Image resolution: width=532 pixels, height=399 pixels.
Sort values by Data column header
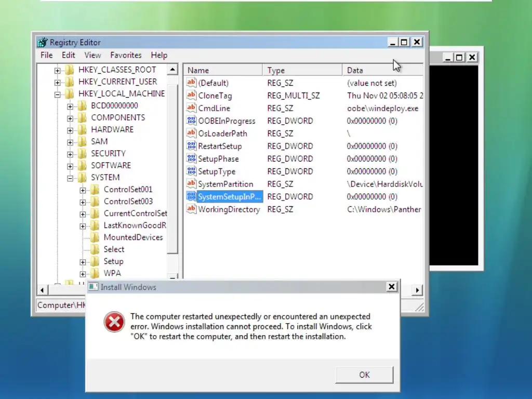click(383, 70)
